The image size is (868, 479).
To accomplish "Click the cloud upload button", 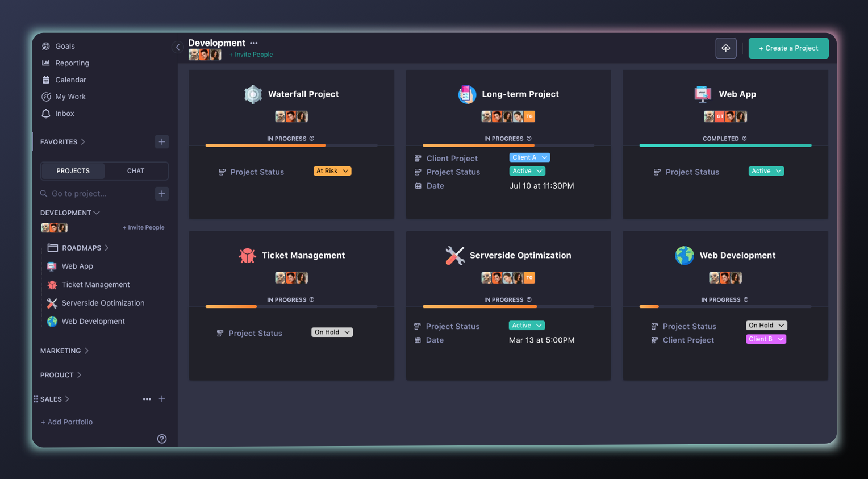I will 726,48.
